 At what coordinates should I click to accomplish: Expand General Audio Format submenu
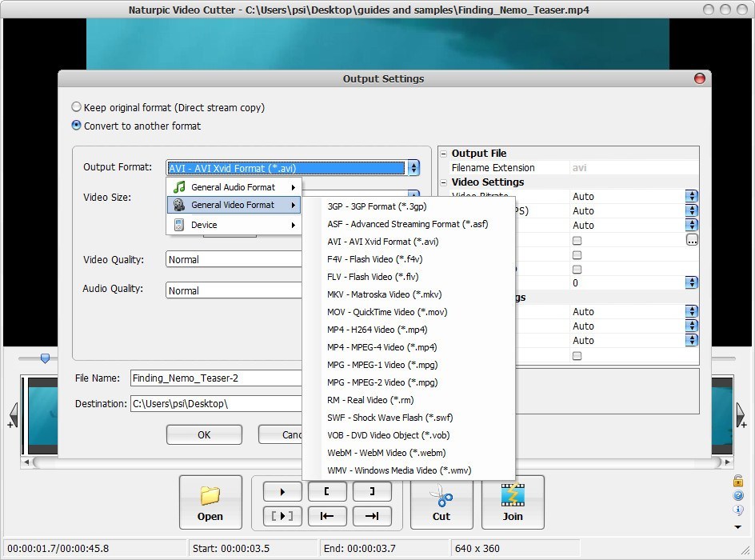[x=234, y=187]
